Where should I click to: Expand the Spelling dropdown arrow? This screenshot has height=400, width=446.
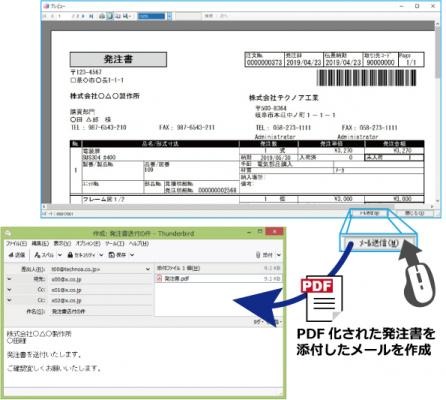[x=60, y=255]
